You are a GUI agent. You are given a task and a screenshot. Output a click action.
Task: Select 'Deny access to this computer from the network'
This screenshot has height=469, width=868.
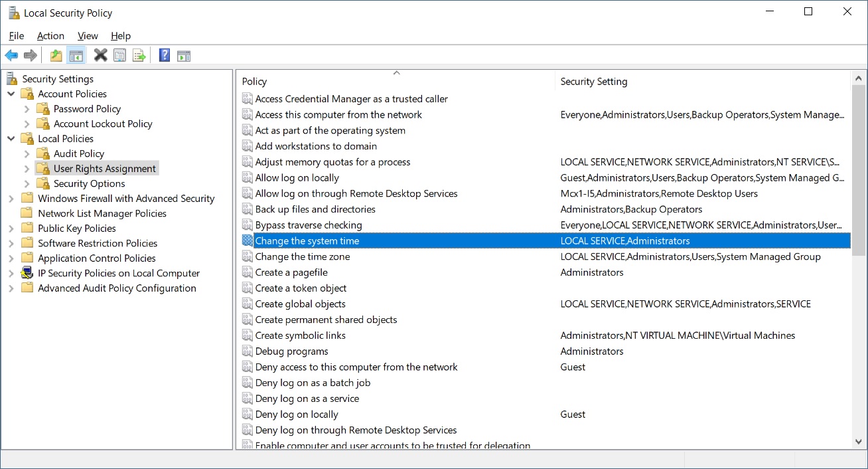[356, 367]
